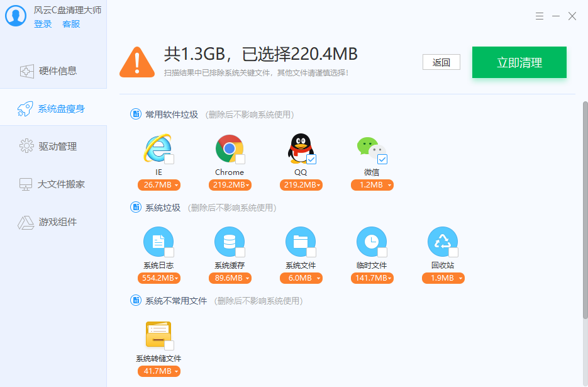This screenshot has width=588, height=387.
Task: Uncheck the QQ junk checkbox
Action: 312,159
